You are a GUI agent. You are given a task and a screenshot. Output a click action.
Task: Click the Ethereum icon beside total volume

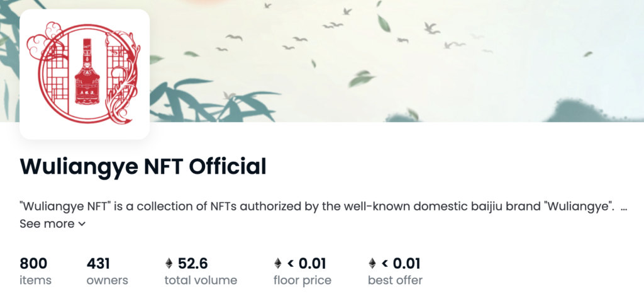[x=169, y=263]
